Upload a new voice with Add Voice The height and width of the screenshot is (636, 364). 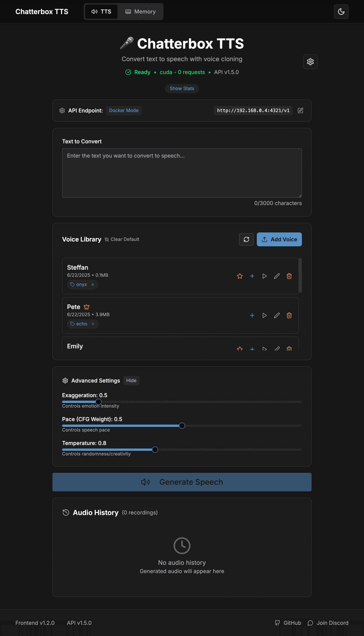(x=279, y=239)
